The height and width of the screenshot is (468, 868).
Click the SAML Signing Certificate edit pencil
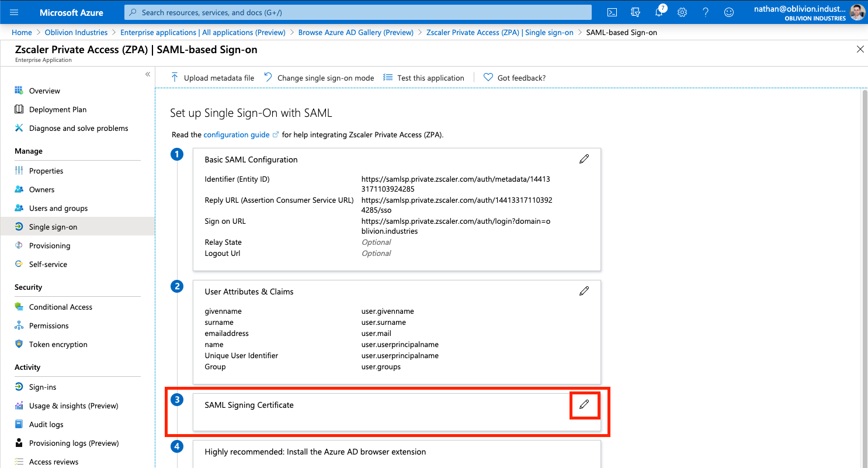pos(584,404)
